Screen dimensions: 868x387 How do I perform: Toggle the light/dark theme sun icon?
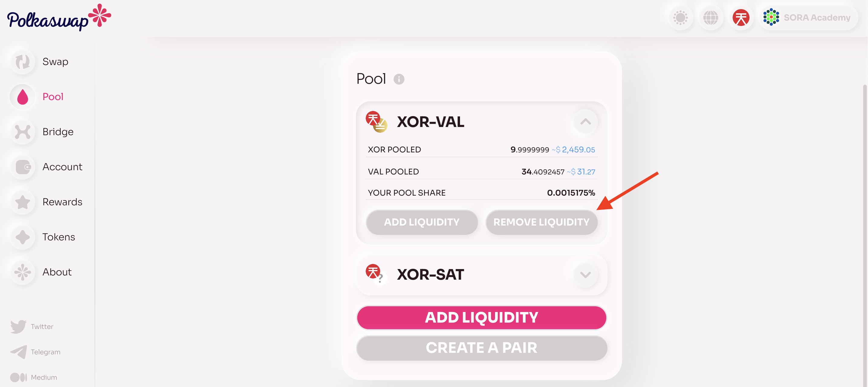(x=680, y=18)
